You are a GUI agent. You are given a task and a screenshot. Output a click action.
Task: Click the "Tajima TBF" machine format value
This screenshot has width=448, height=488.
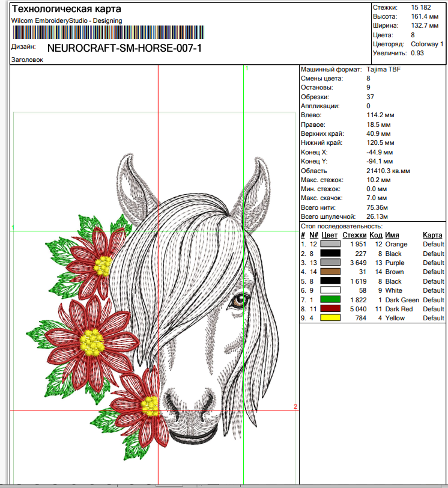[383, 70]
